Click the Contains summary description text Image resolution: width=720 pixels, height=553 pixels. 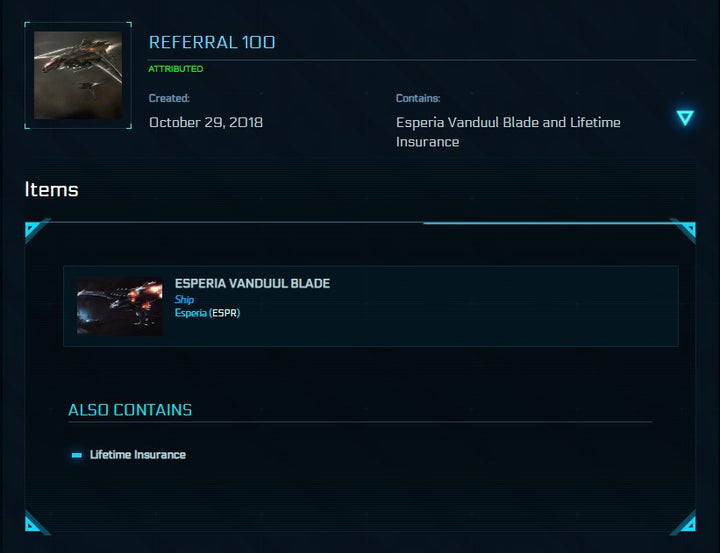(x=508, y=132)
